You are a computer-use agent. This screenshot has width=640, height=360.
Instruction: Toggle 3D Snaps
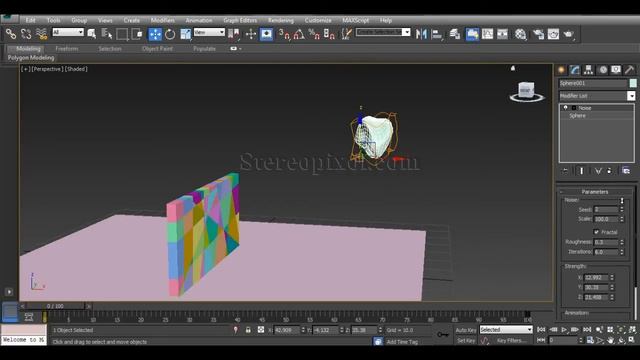pyautogui.click(x=284, y=34)
